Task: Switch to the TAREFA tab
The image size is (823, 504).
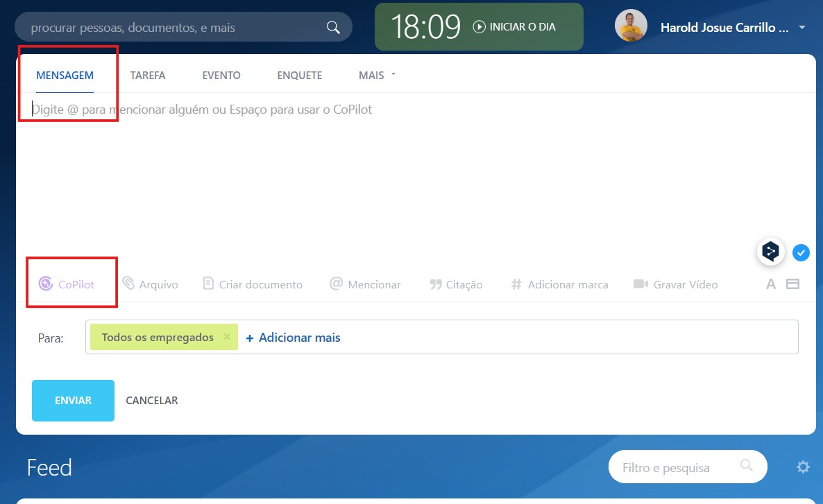Action: pos(148,75)
